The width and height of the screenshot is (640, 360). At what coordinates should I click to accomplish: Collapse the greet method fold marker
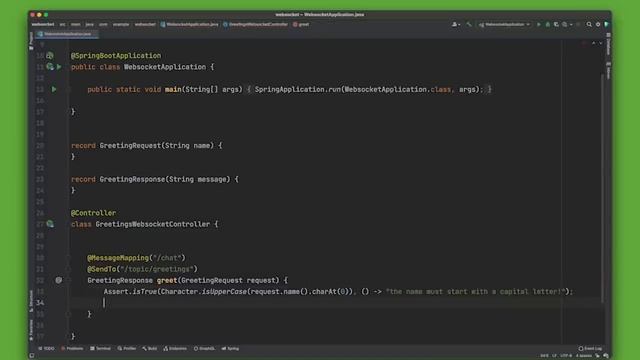(69, 280)
